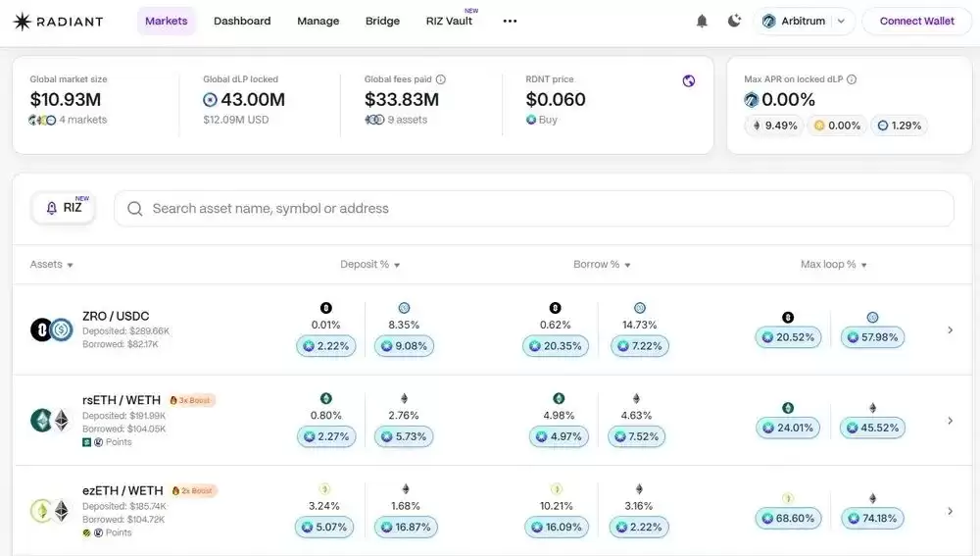Click the info icon beside Max APR on locked dLP

[x=852, y=79]
